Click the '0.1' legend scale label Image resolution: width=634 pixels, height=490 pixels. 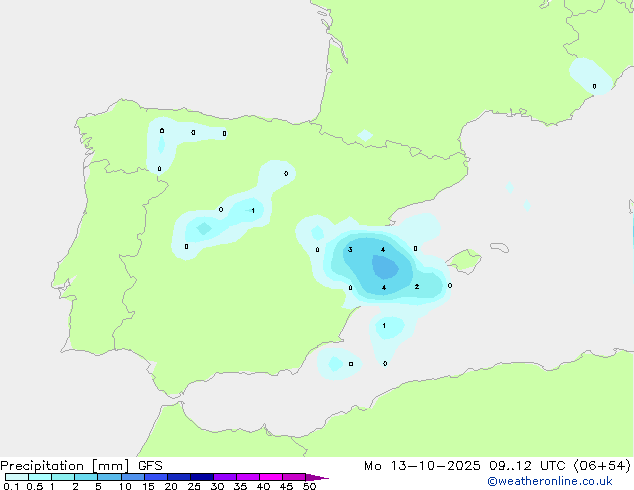coord(11,486)
